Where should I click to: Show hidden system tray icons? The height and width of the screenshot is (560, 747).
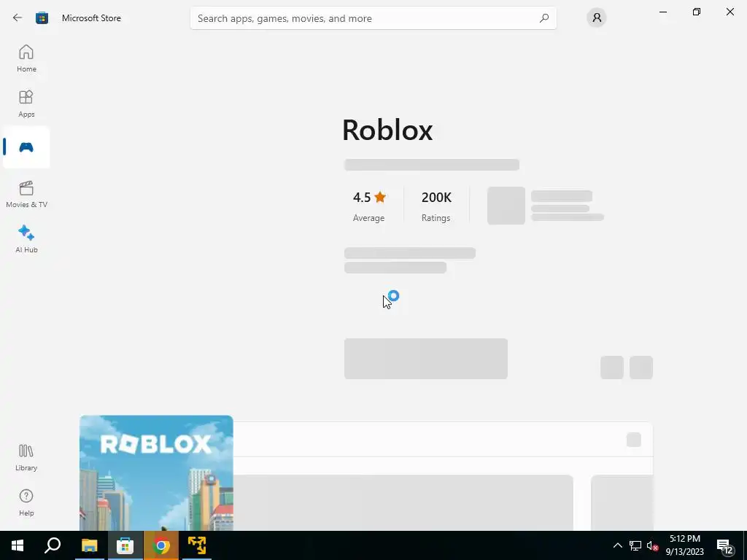(x=617, y=545)
